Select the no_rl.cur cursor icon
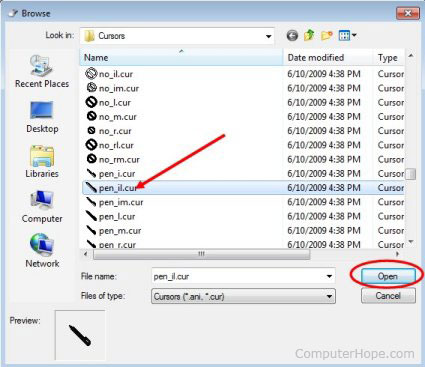The image size is (425, 367). [x=91, y=145]
